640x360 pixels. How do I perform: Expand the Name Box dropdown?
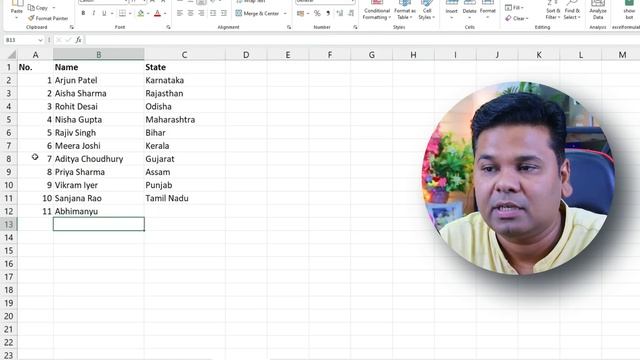(x=40, y=40)
